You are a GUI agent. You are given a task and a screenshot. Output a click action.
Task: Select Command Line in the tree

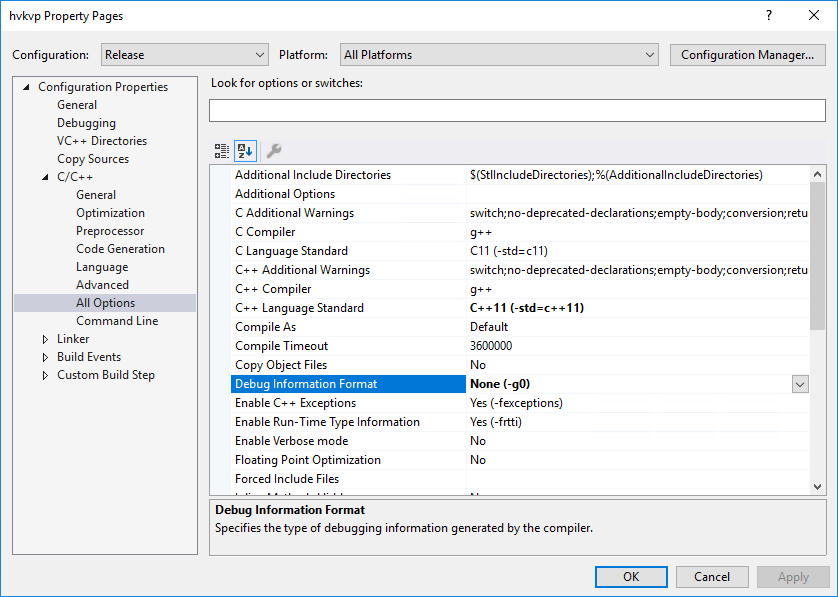pyautogui.click(x=117, y=321)
